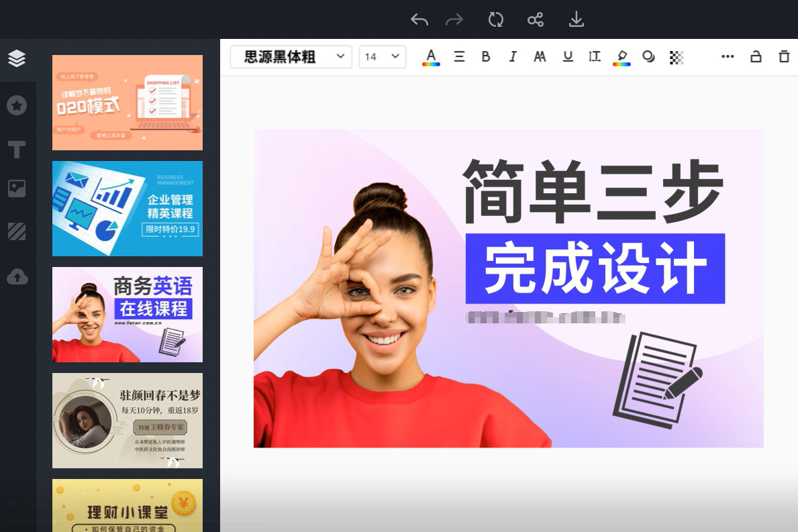This screenshot has width=798, height=532.
Task: Open the 思源黑体粗 font dropdown
Action: [x=291, y=56]
